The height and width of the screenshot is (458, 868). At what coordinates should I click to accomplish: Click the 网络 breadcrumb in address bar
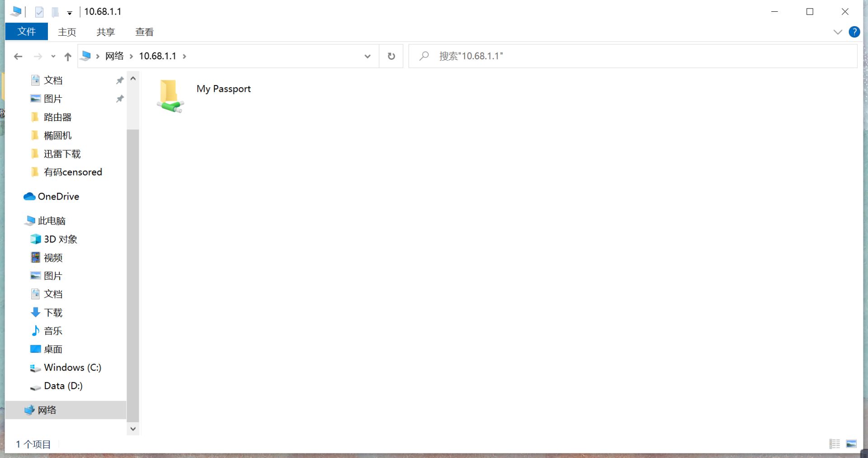(114, 56)
